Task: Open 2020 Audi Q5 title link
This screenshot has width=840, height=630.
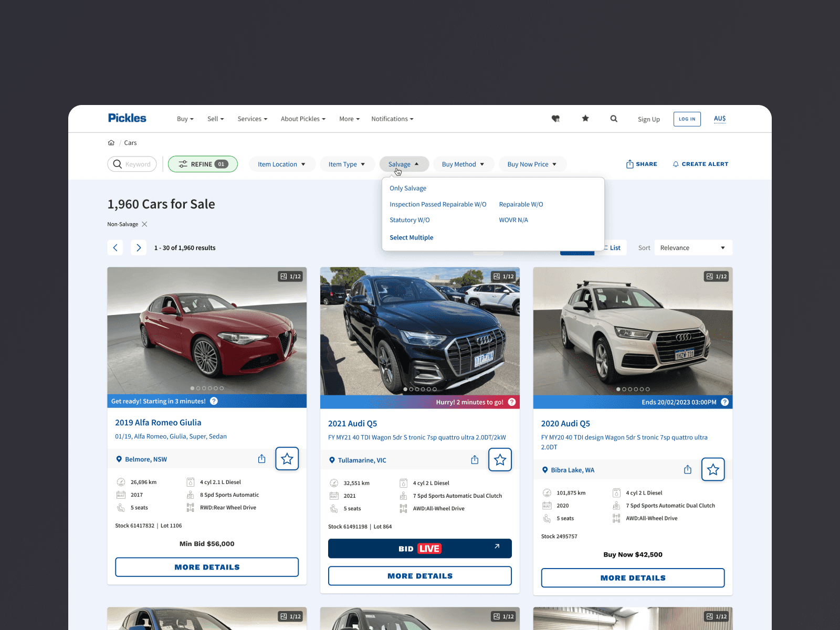Action: tap(565, 424)
